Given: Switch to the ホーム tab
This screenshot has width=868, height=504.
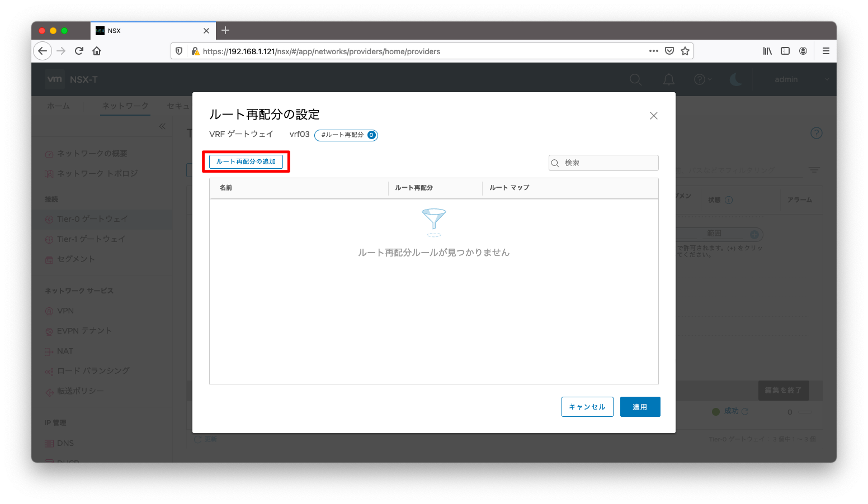Looking at the screenshot, I should click(x=58, y=106).
